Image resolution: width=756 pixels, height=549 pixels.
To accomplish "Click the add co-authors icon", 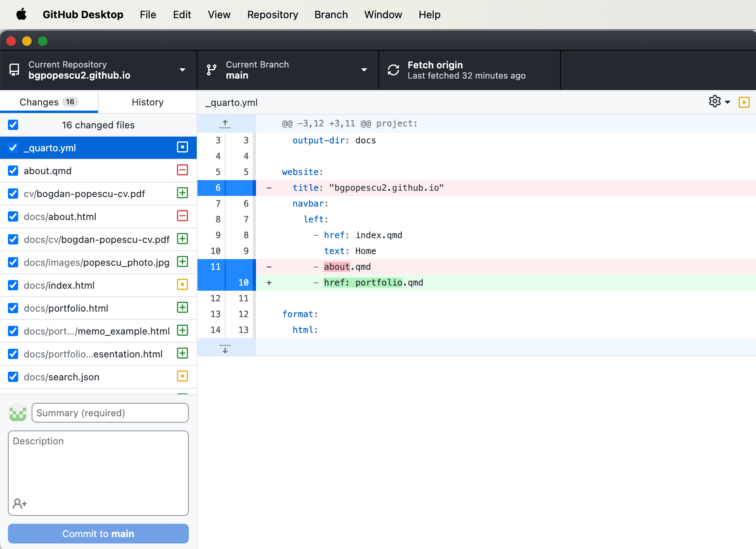I will (19, 504).
